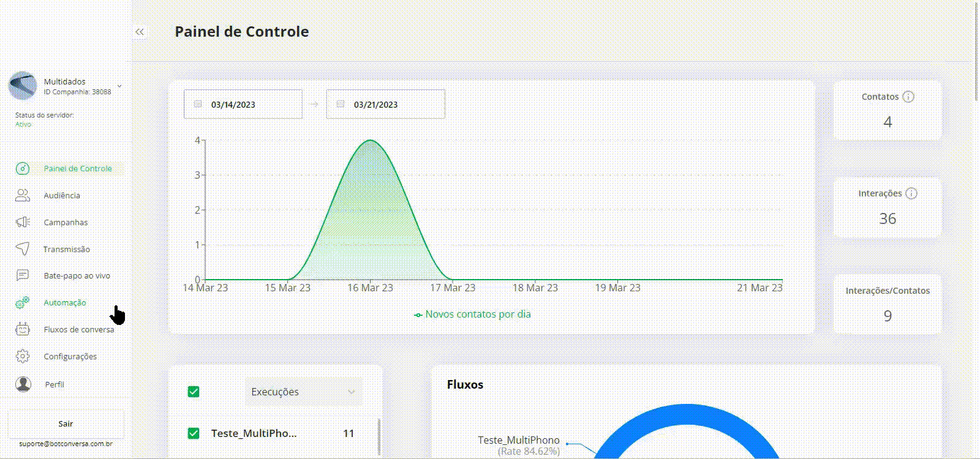
Task: Toggle the Novos contatos por dia legend
Action: click(x=472, y=315)
